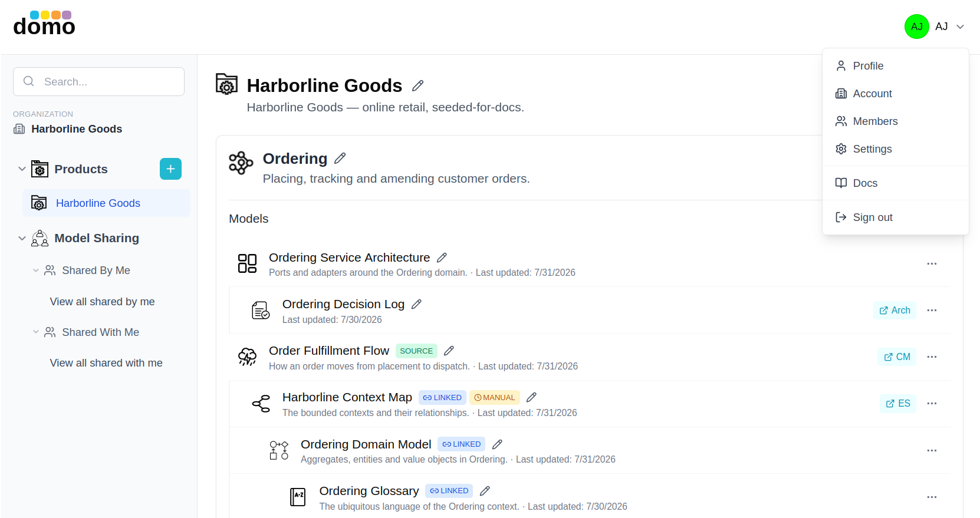Go to Settings in the user menu
The height and width of the screenshot is (518, 980).
coord(895,149)
